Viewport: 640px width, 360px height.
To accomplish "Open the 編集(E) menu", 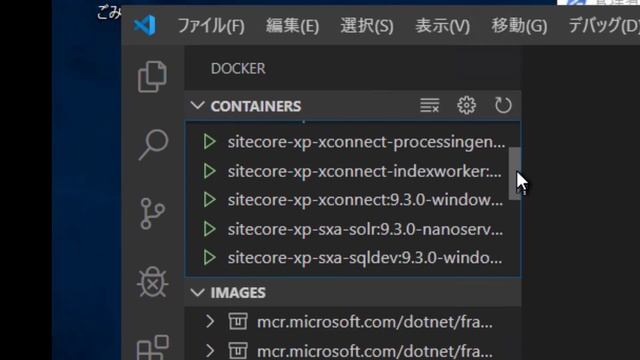I will point(292,26).
